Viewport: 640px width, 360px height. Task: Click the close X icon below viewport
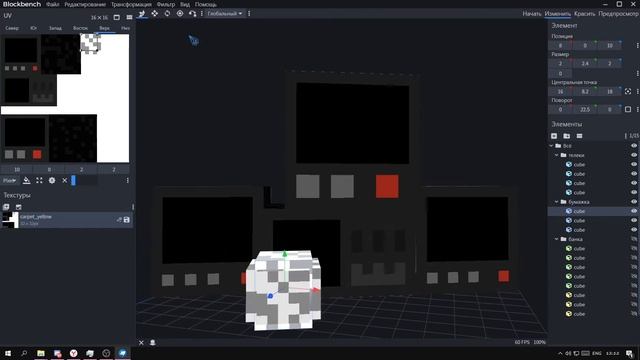[x=141, y=343]
